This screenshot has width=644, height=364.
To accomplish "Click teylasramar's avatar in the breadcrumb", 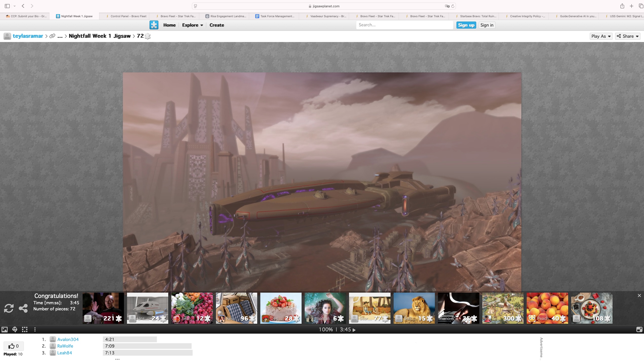I will pyautogui.click(x=7, y=36).
